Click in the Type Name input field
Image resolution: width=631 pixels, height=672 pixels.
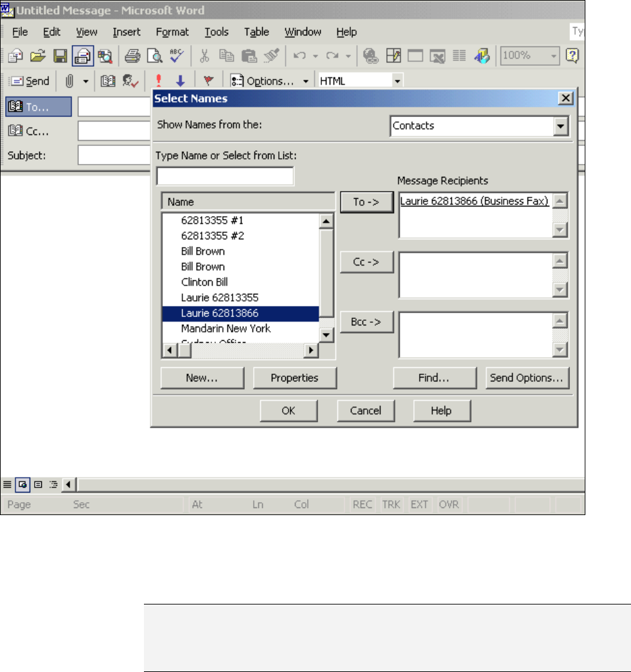226,176
